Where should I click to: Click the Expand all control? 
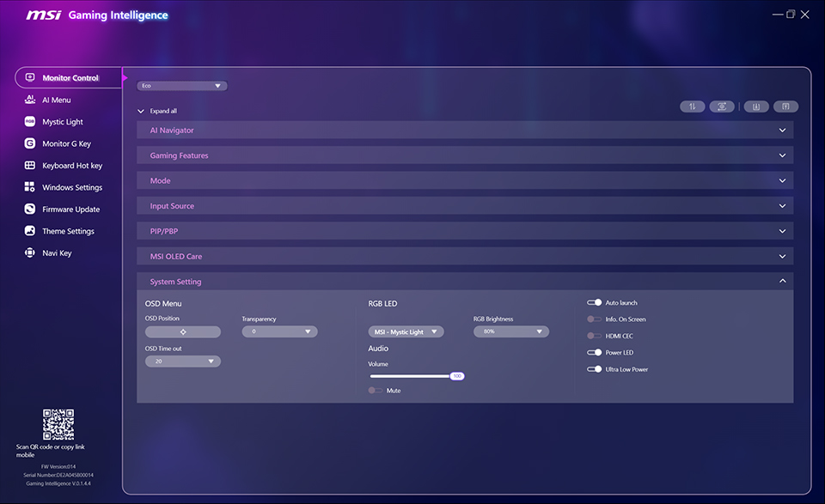(x=160, y=111)
